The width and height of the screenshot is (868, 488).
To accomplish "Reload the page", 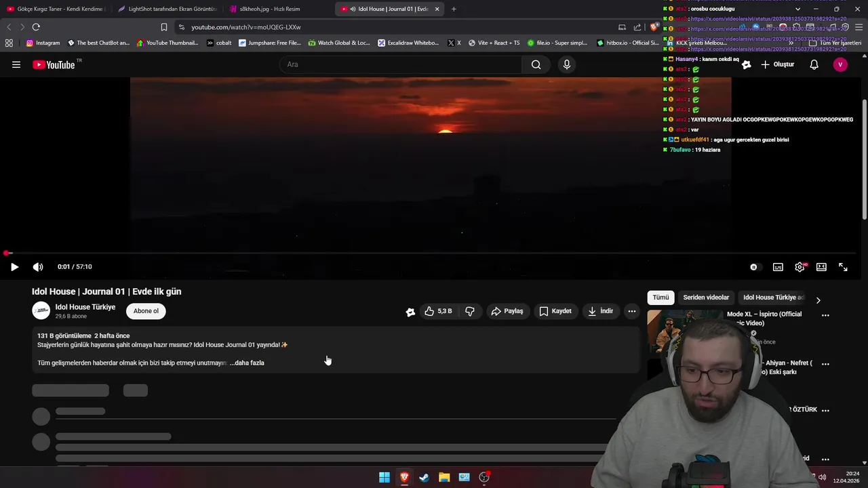I will tap(36, 27).
